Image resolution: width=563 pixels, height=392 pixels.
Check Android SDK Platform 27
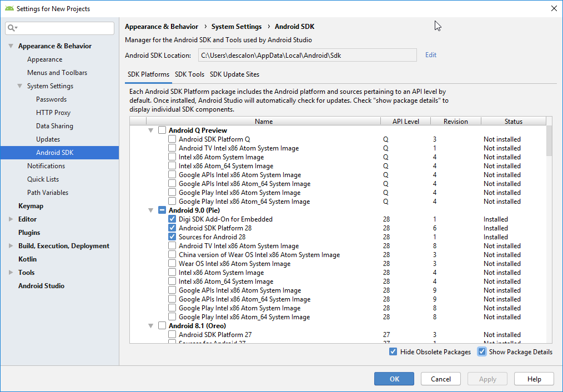[172, 335]
